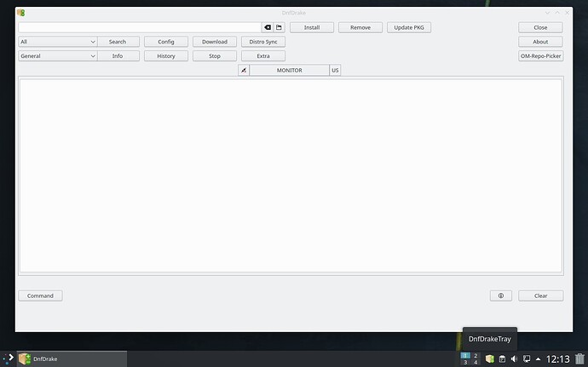The image size is (588, 367).
Task: Click the Command button
Action: [x=41, y=295]
